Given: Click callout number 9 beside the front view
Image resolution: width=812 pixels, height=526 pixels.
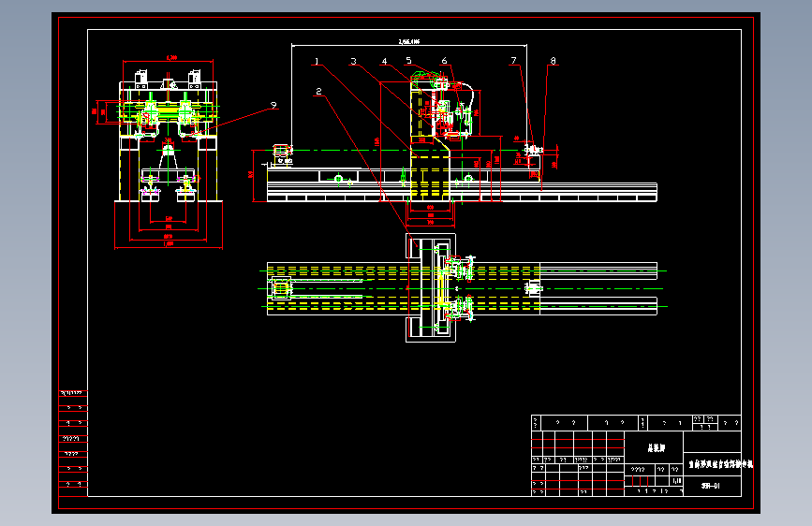Looking at the screenshot, I should [x=273, y=105].
